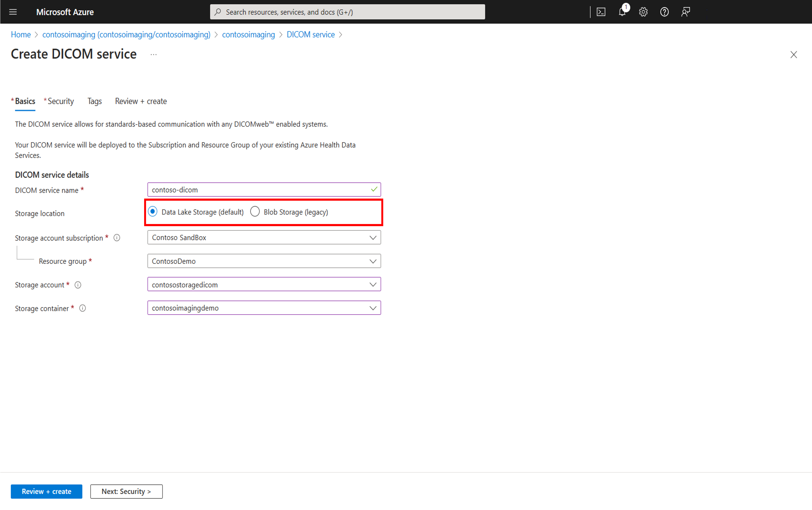
Task: Switch to the Tags tab
Action: 95,101
